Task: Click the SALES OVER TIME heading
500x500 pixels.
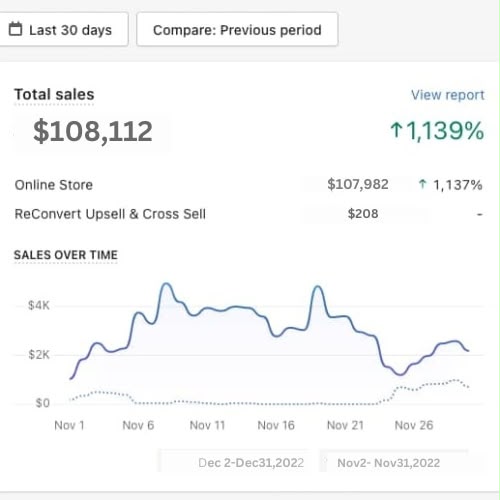Action: (x=66, y=255)
